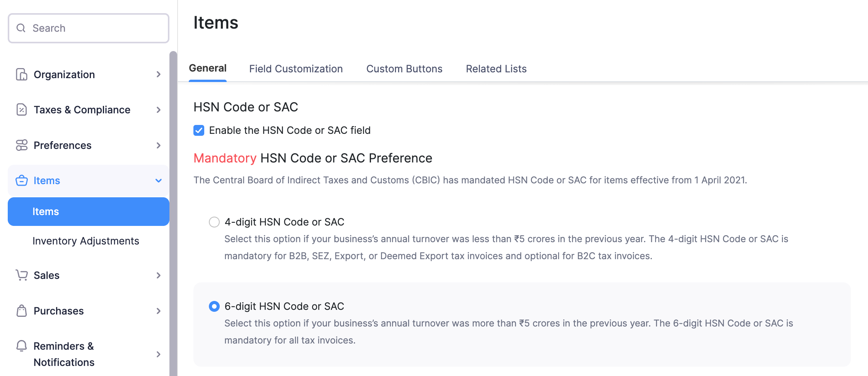Select the Items briefcase icon

tap(22, 180)
